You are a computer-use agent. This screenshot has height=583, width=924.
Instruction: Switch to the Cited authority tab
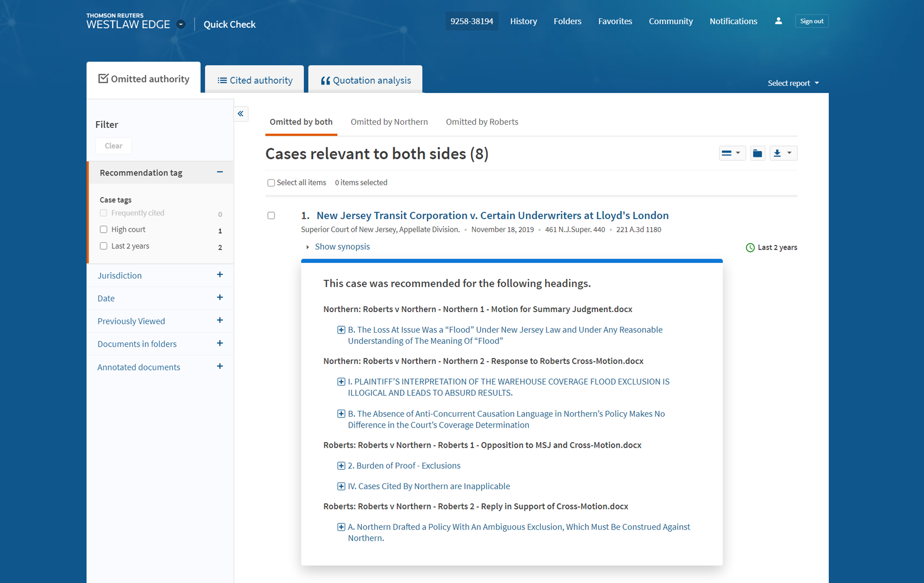point(255,80)
